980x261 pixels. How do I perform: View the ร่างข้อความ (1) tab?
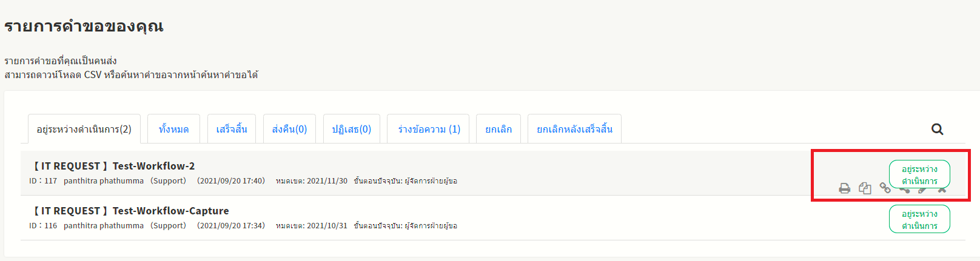tap(429, 129)
